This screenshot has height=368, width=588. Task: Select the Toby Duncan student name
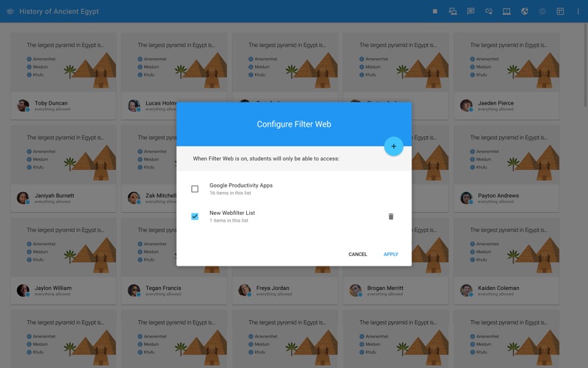pos(51,103)
